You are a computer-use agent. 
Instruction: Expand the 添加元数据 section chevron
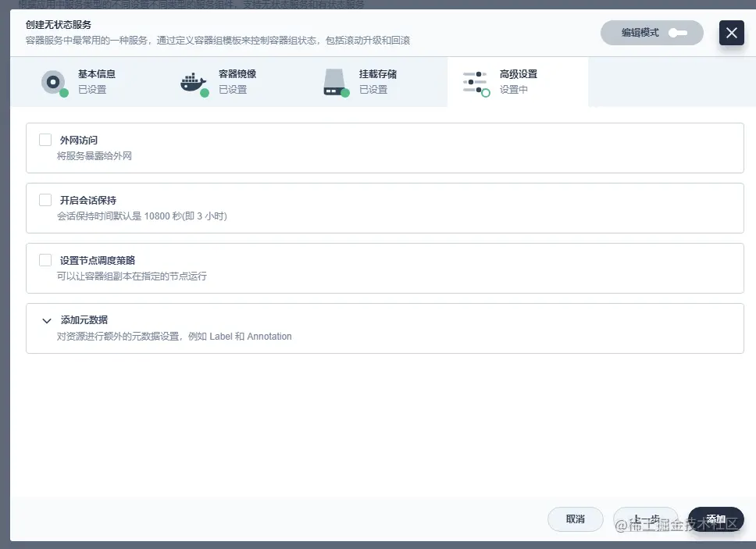coord(47,320)
